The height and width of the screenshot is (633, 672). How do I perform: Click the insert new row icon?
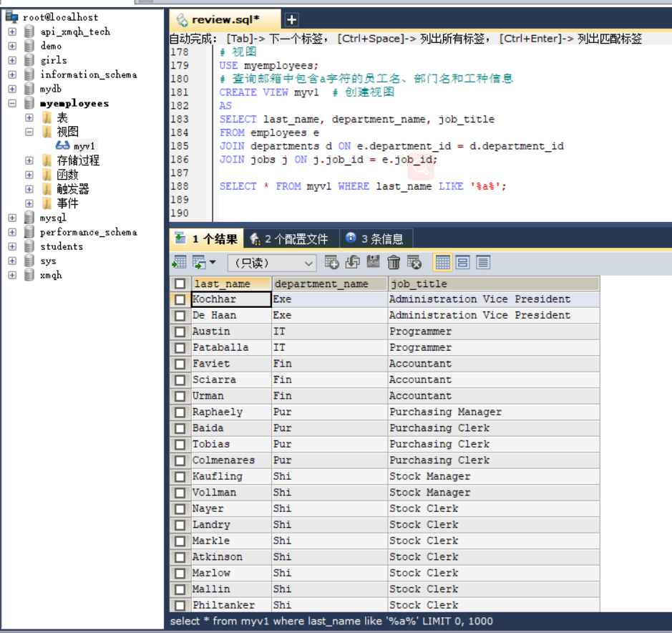point(331,262)
